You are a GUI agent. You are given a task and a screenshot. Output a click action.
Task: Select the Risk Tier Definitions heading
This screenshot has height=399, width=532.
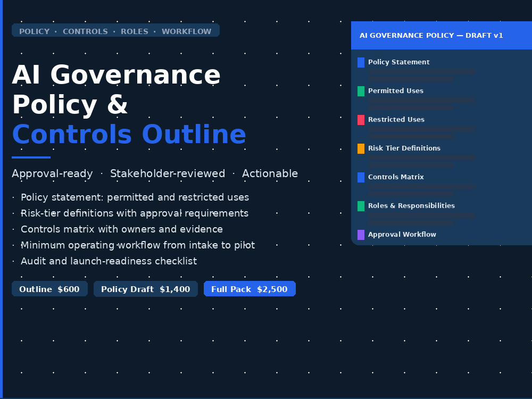click(404, 148)
